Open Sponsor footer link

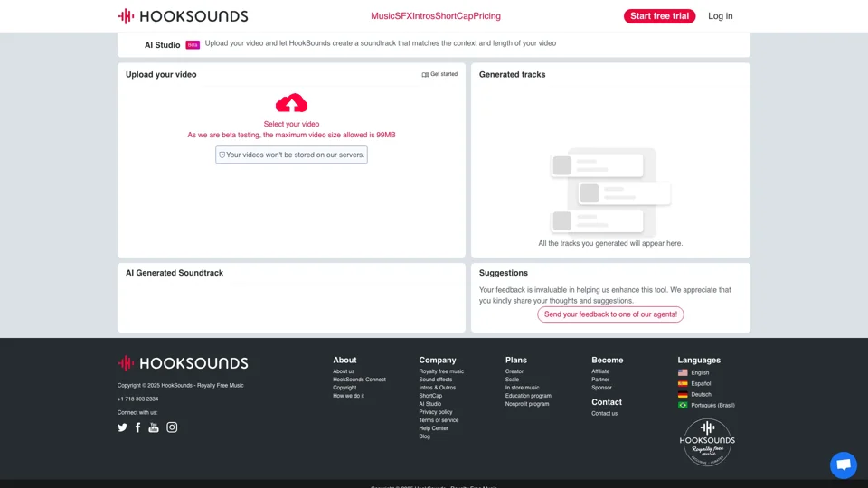[601, 388]
